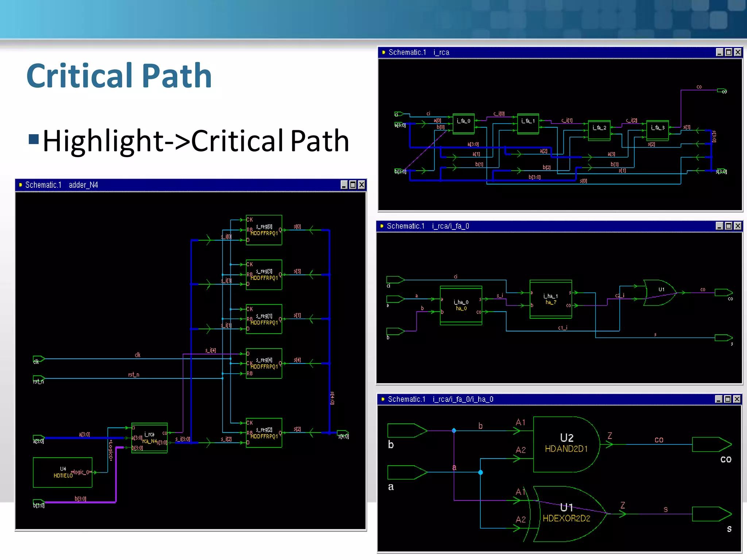747x560 pixels.
Task: Minimize the i_rca schematic window
Action: pos(719,52)
